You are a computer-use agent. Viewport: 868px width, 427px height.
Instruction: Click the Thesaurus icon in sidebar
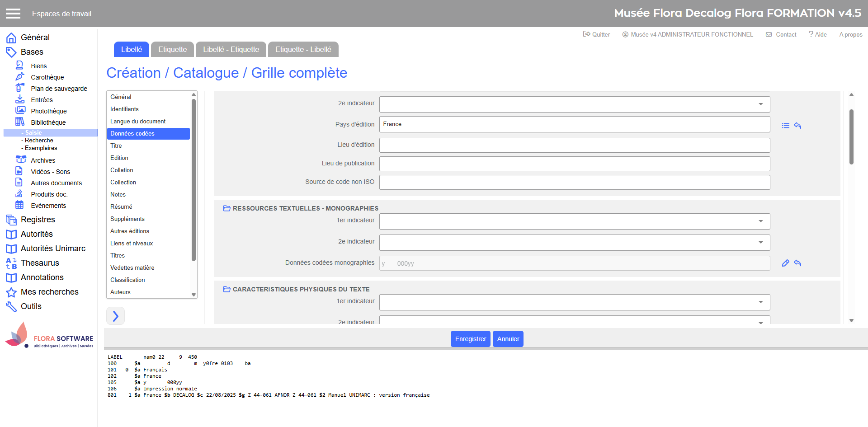coord(11,263)
